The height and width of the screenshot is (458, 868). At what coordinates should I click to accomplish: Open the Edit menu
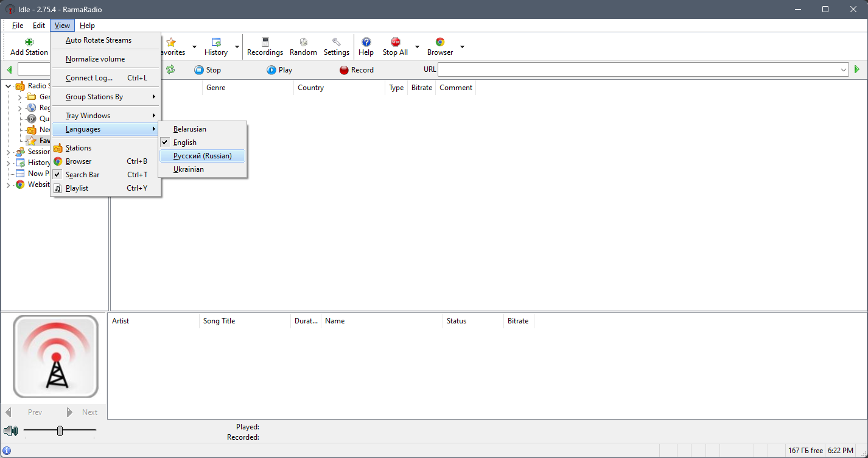38,25
